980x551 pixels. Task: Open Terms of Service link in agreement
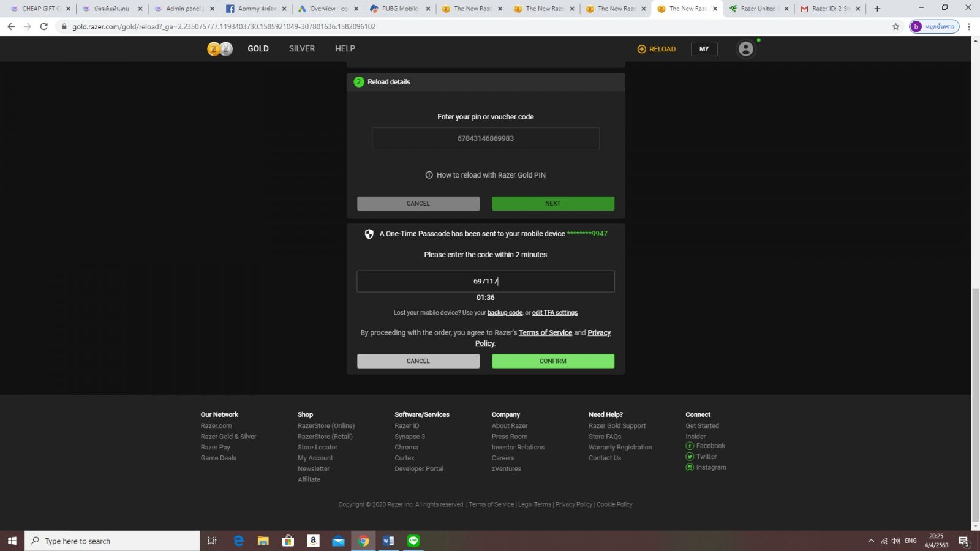click(x=545, y=333)
